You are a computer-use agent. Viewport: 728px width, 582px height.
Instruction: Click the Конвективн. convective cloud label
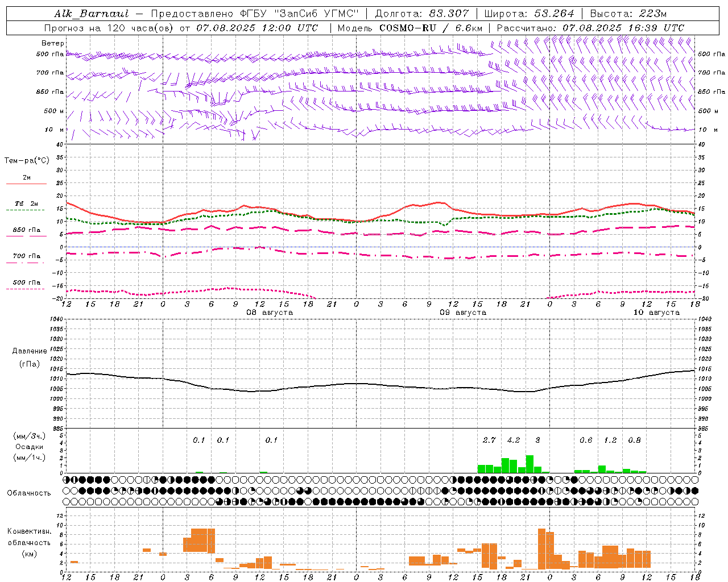pos(29,531)
